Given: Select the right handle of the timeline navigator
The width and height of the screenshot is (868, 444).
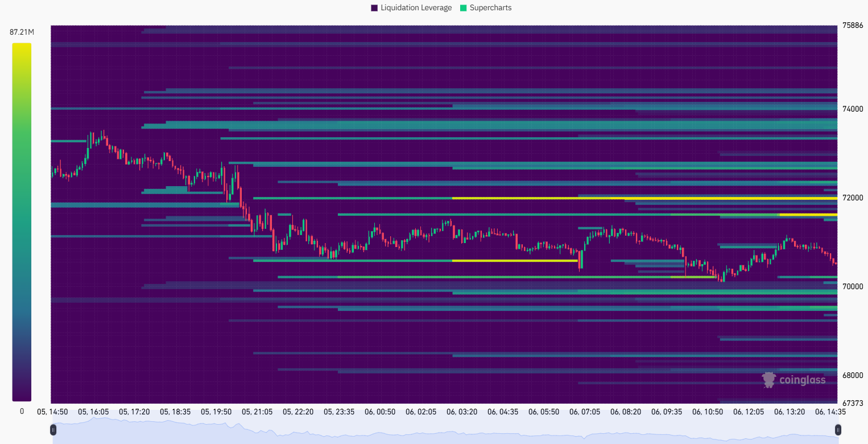Looking at the screenshot, I should (838, 430).
